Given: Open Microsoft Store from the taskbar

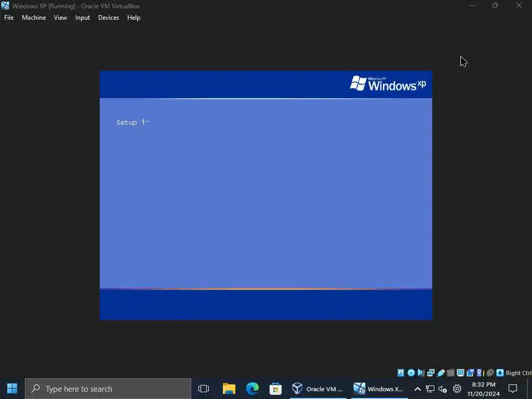Looking at the screenshot, I should [x=275, y=389].
